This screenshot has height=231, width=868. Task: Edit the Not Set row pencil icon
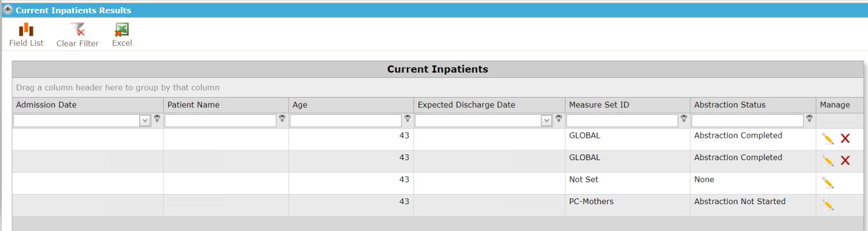828,183
